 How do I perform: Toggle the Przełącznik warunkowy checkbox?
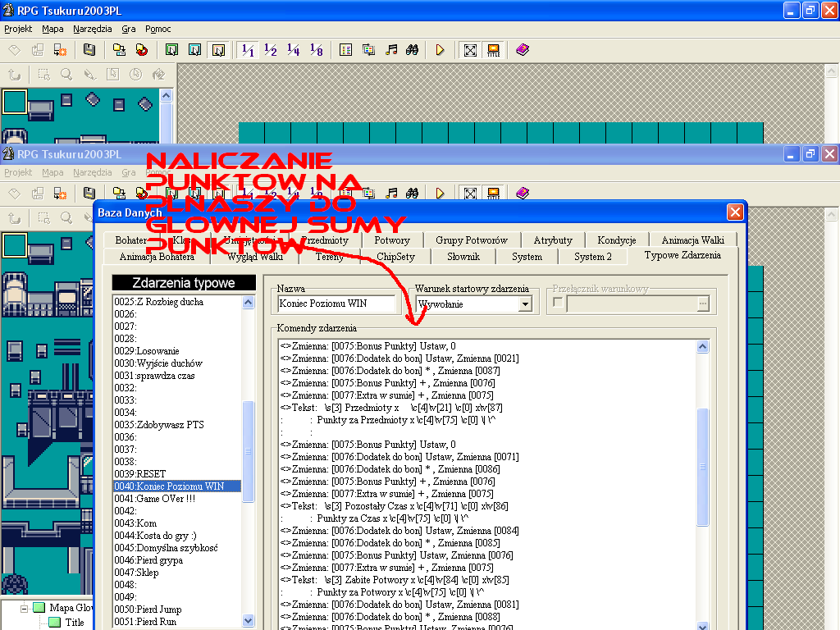(x=558, y=304)
